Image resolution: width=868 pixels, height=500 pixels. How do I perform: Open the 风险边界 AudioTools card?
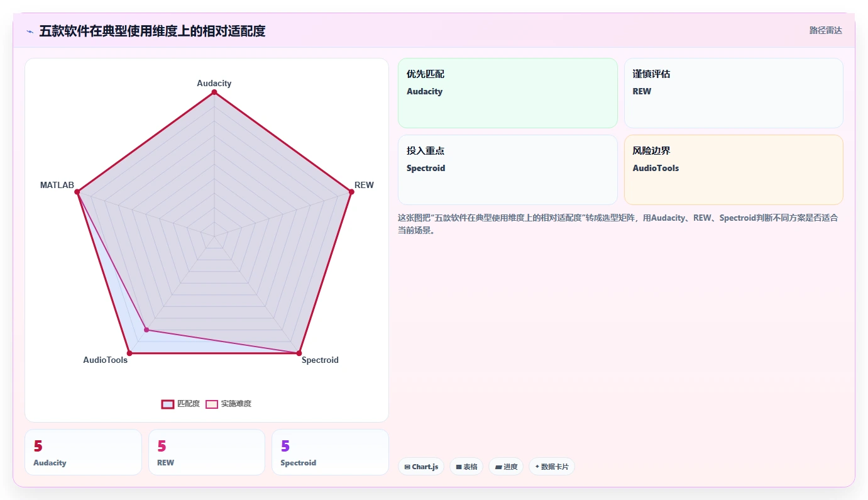click(733, 170)
